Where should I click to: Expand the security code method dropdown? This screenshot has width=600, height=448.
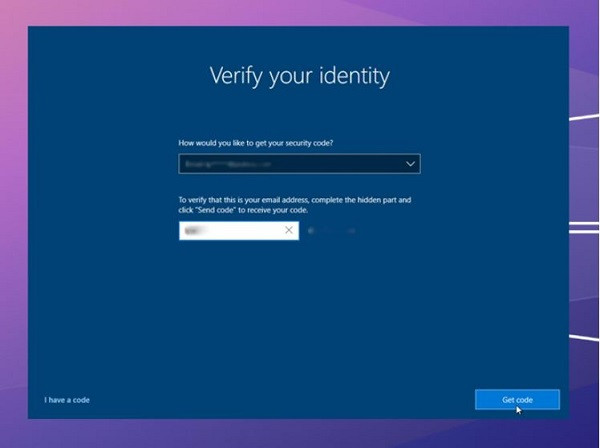click(x=299, y=164)
